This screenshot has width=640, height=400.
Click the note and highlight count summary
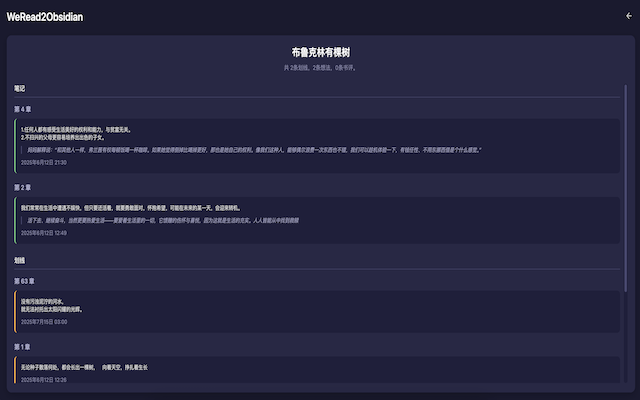click(320, 68)
